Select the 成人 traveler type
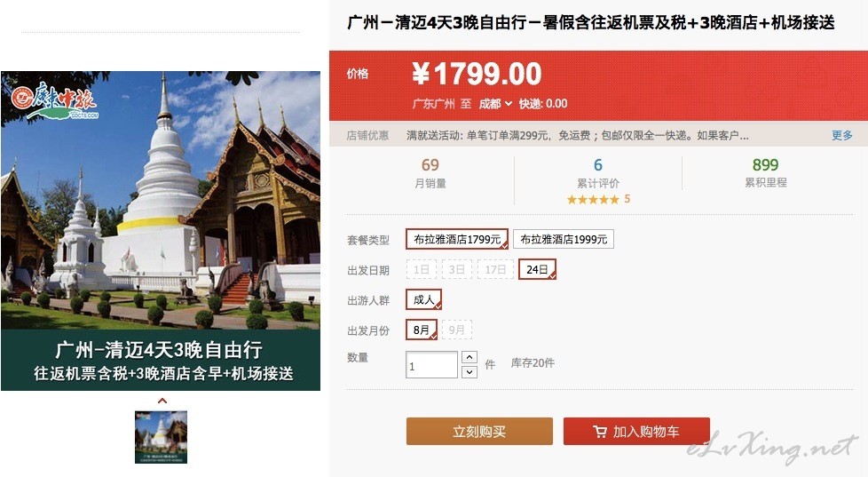Screen dimensions: 868x477 pyautogui.click(x=423, y=299)
